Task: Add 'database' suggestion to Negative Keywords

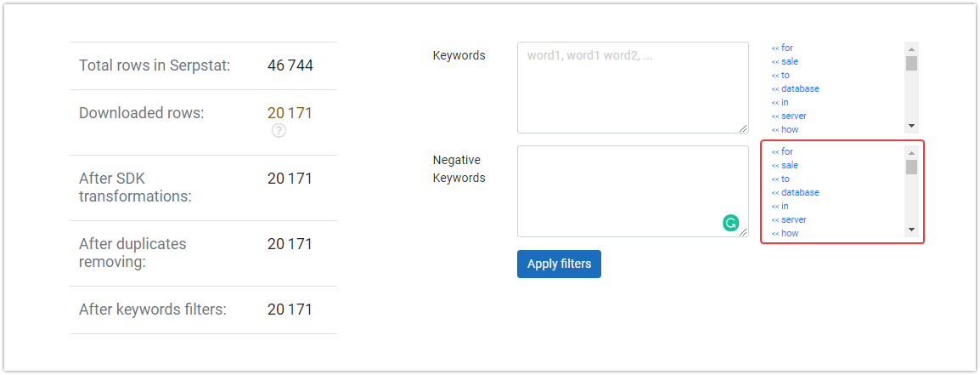Action: 795,193
